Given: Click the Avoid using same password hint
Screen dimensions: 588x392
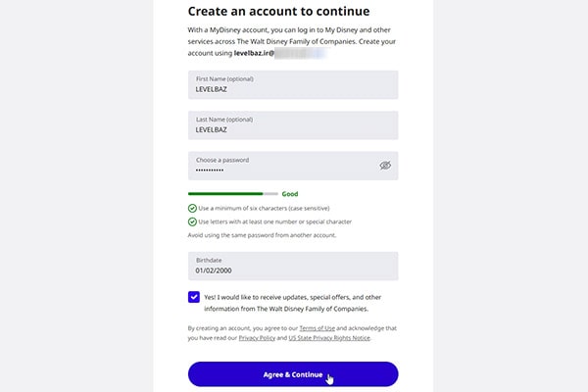Looking at the screenshot, I should [262, 235].
